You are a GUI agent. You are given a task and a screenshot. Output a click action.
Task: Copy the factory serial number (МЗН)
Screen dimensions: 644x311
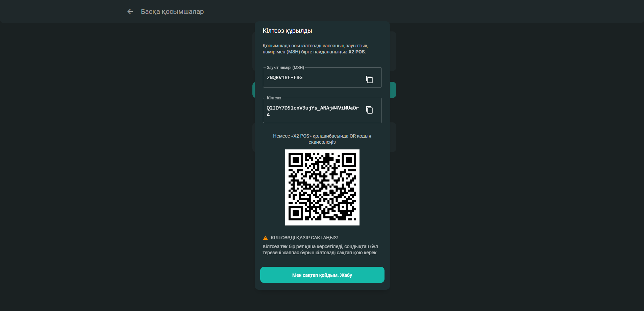(369, 79)
